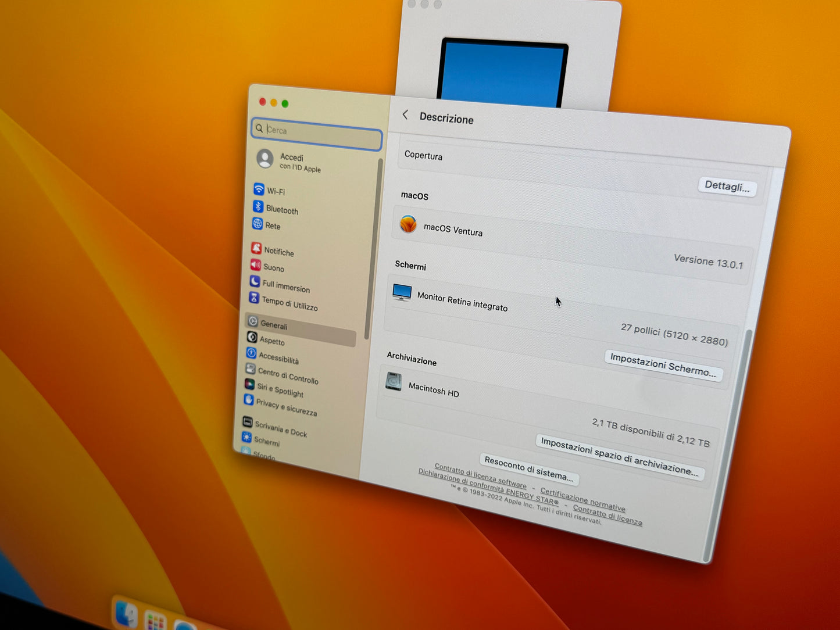Click the sidebar scrollbar

(x=373, y=250)
